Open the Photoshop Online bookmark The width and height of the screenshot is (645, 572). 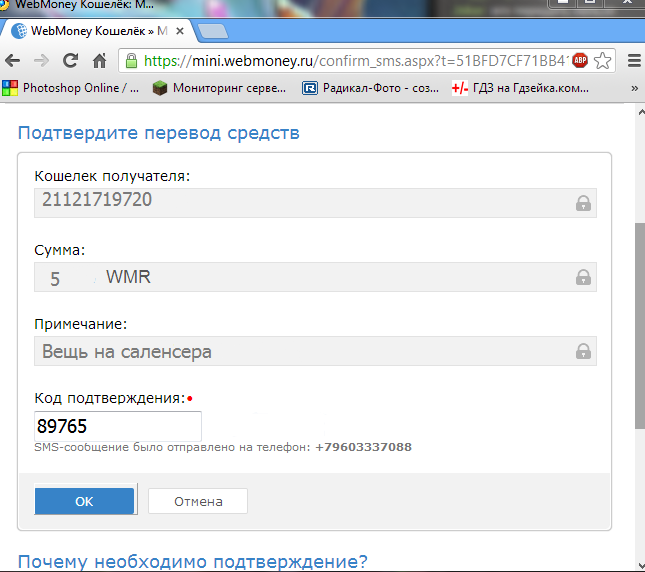71,88
